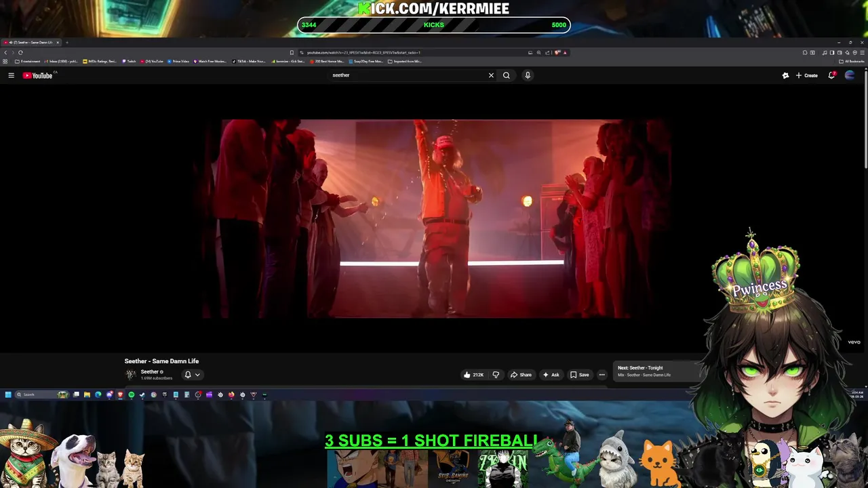This screenshot has width=868, height=488.
Task: Dislike the video with thumbs down
Action: tap(496, 375)
